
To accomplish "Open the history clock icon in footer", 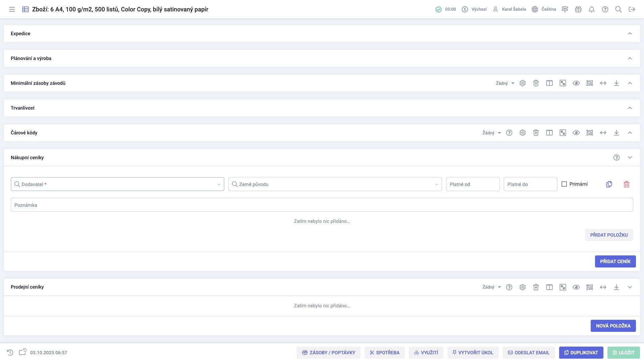I will (10, 353).
